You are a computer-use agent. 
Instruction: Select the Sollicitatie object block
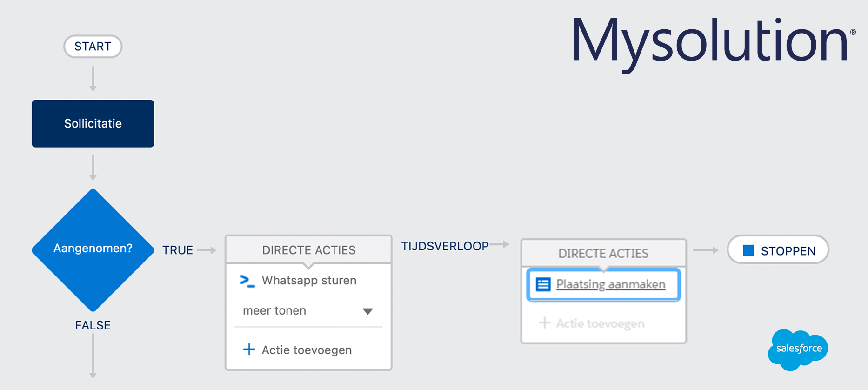click(x=93, y=124)
